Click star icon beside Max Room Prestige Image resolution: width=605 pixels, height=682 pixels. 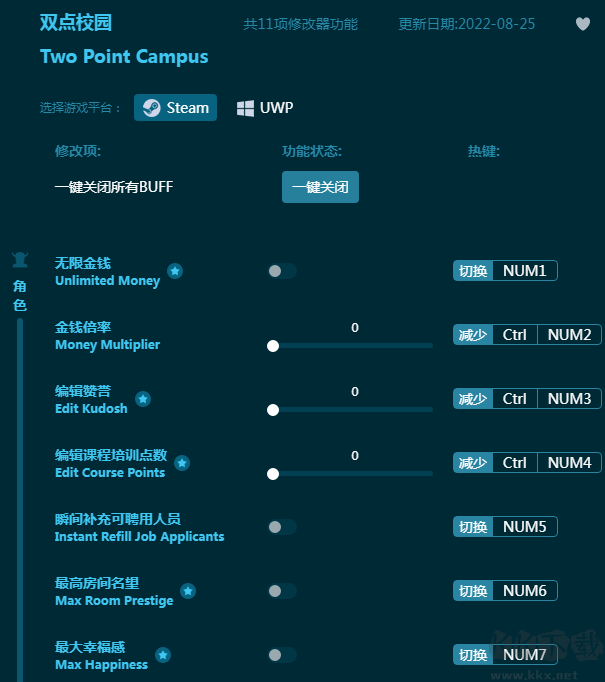pos(188,591)
